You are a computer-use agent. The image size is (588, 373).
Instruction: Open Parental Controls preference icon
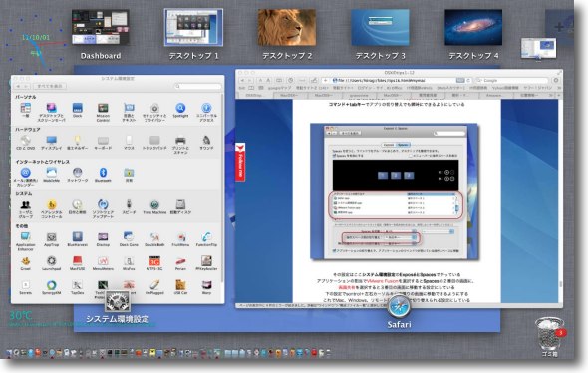pos(52,204)
